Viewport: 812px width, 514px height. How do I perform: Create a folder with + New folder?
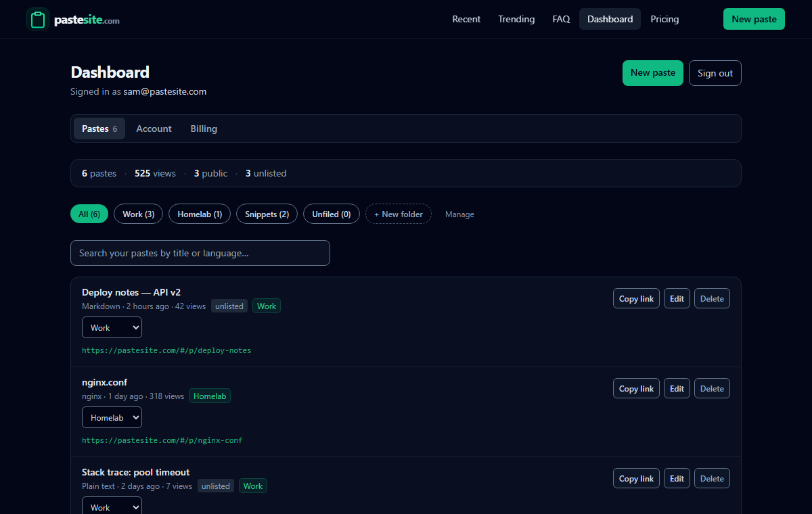point(399,214)
